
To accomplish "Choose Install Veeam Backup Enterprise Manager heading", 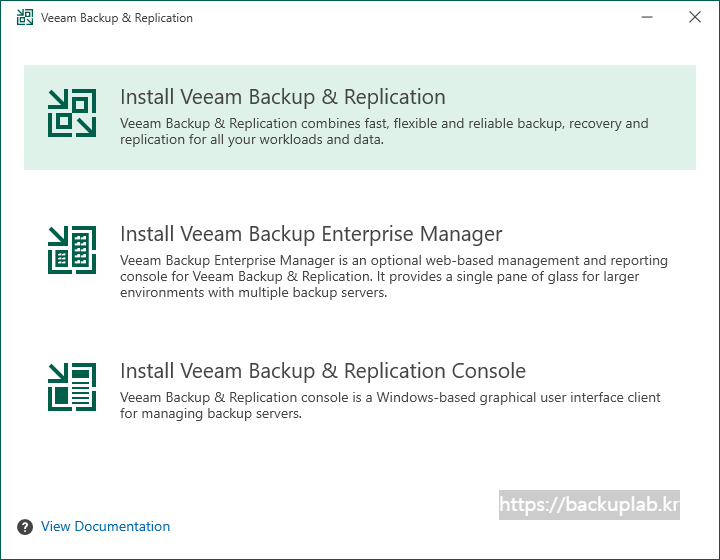I will 311,234.
